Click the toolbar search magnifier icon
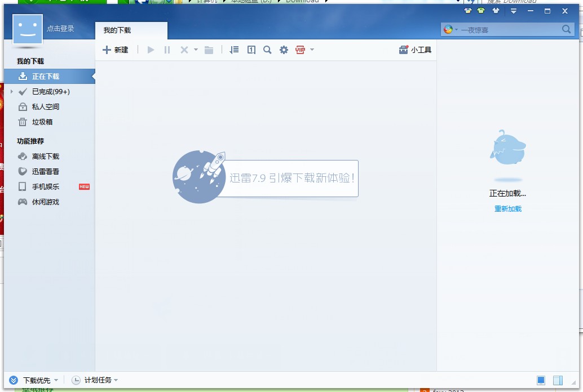The width and height of the screenshot is (583, 392). coord(267,50)
